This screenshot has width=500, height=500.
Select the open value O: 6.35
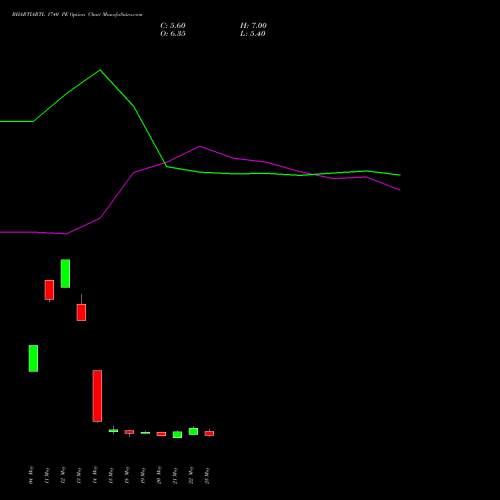173,34
